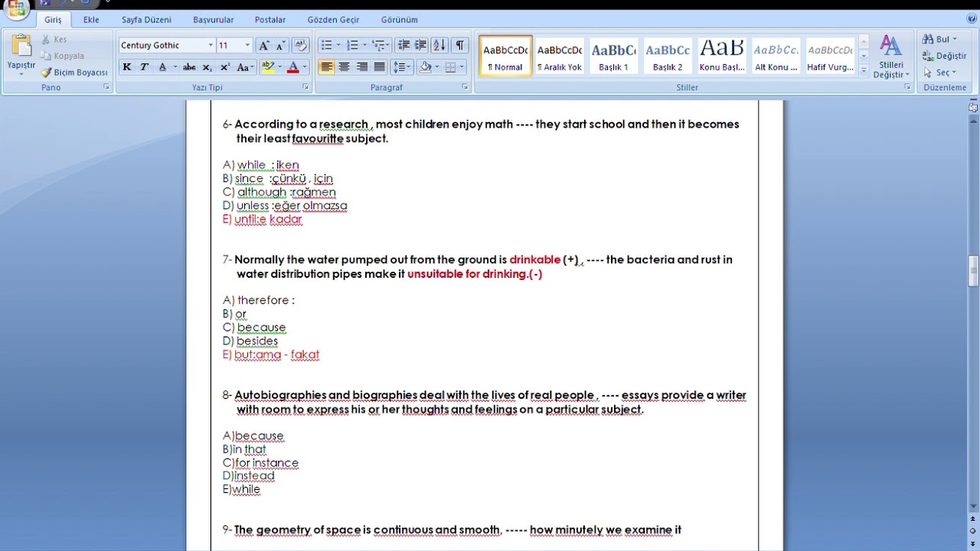The width and height of the screenshot is (980, 551).
Task: Set paragraph alignment to left
Action: click(x=327, y=67)
